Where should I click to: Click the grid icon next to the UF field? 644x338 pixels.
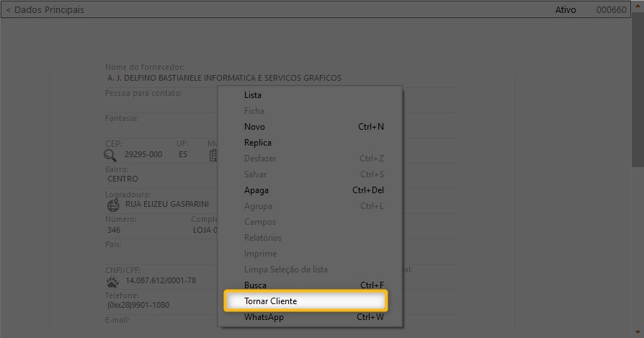[214, 155]
